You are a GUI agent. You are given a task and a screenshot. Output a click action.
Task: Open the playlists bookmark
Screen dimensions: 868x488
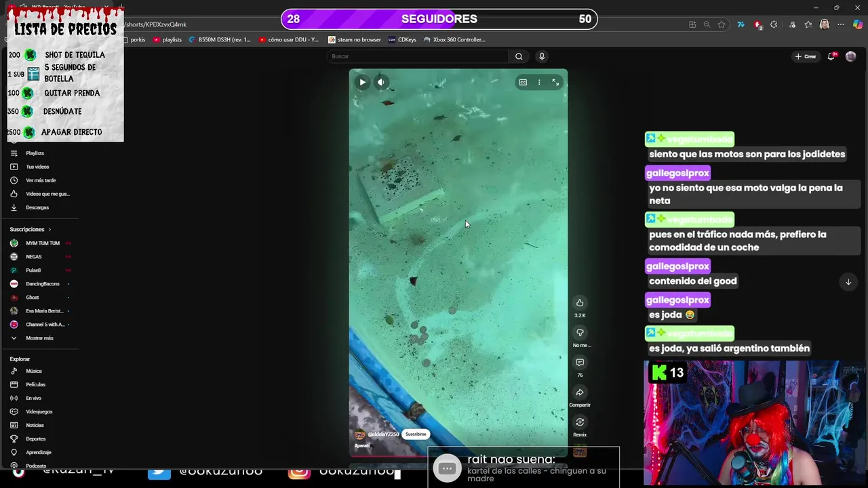point(167,40)
